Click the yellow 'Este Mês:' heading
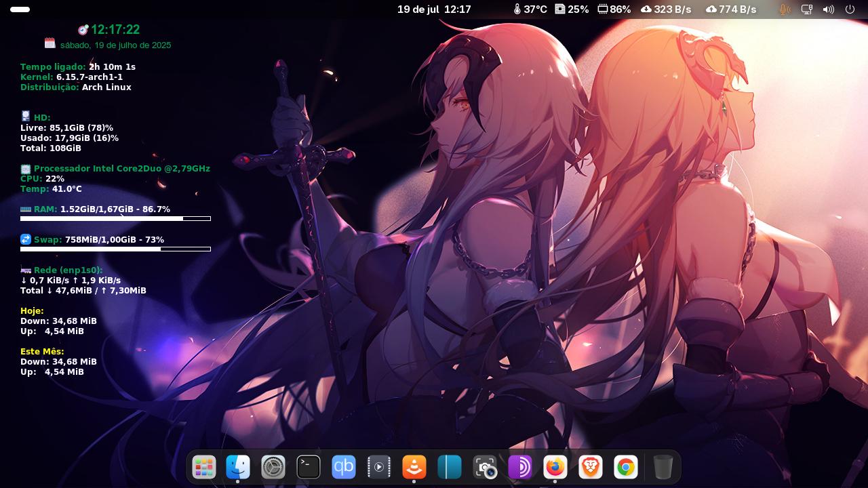868x488 pixels. coord(42,352)
